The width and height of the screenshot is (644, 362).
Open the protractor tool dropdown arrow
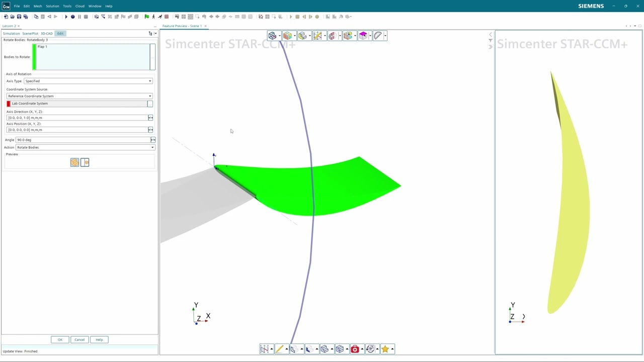point(385,36)
